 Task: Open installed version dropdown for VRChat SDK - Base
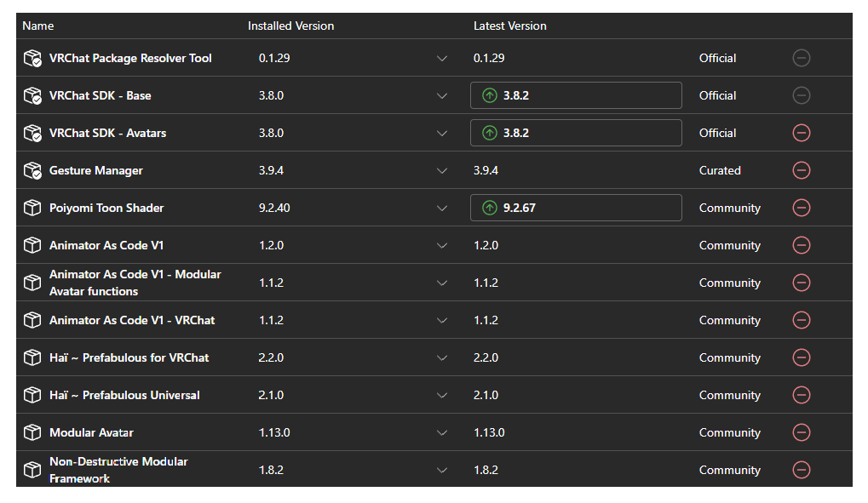pyautogui.click(x=441, y=95)
